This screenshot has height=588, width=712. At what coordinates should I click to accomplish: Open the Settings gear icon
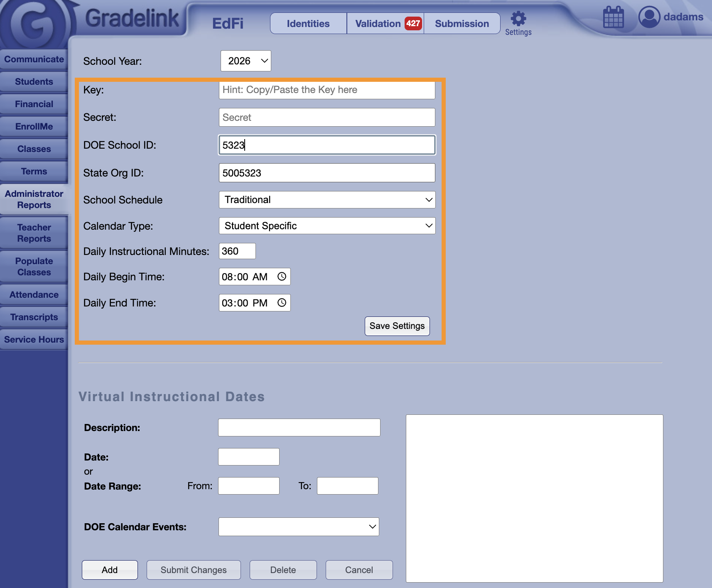click(518, 19)
